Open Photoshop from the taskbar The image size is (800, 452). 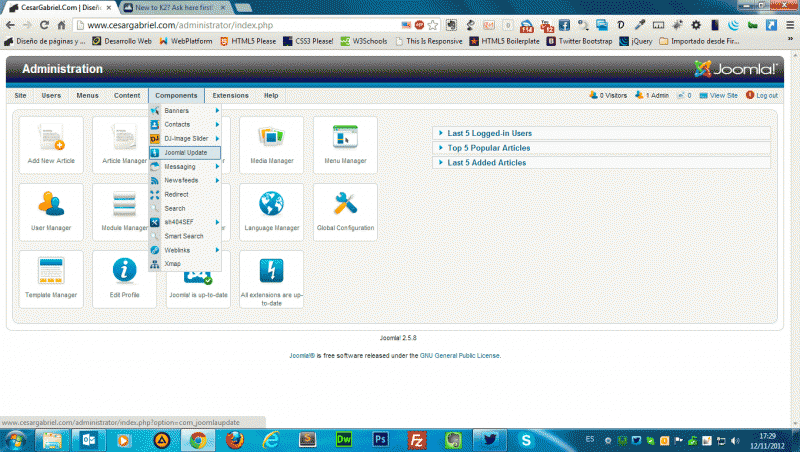click(x=381, y=440)
